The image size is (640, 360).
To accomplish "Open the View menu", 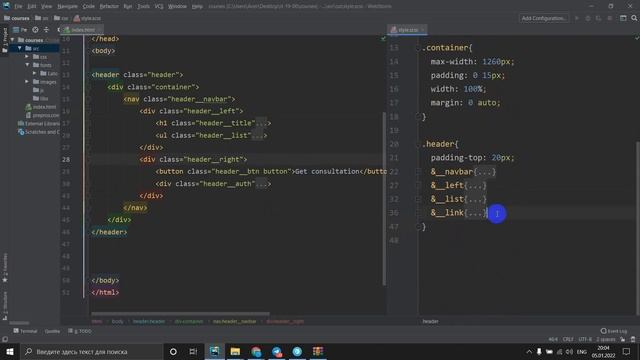I will tap(47, 6).
